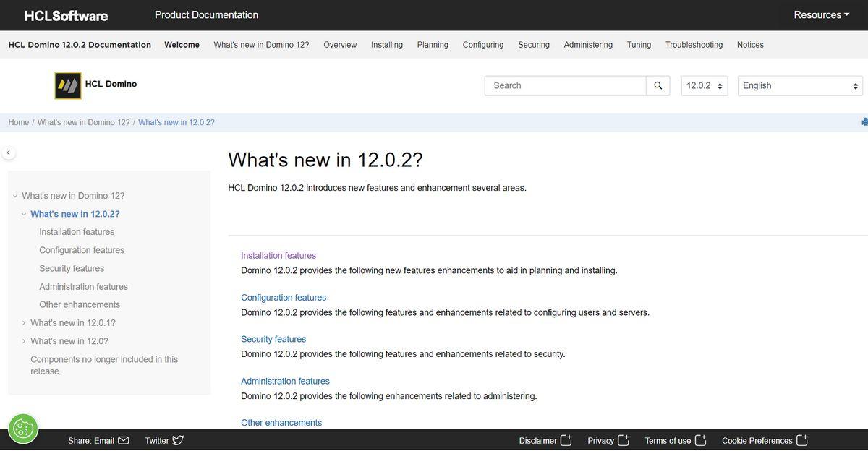
Task: Click What's new in Domino 12? breadcrumb
Action: (84, 122)
